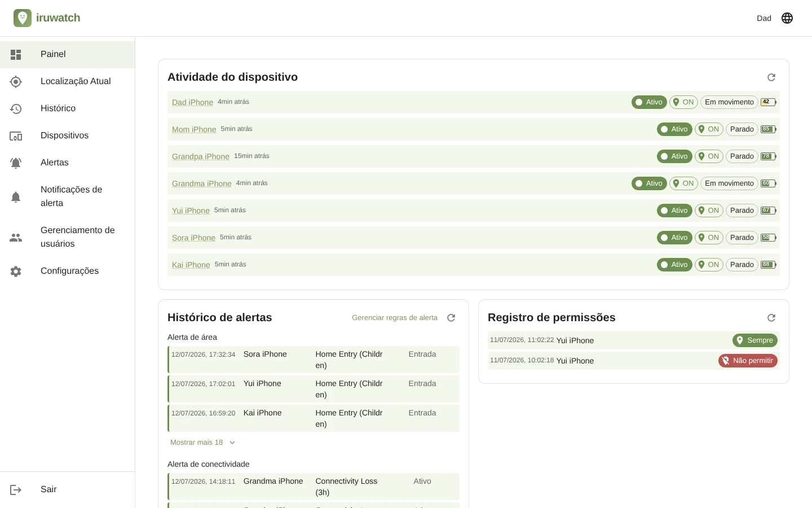Click the Ativo badge for Grandma iPhone
The image size is (812, 508).
pos(649,183)
